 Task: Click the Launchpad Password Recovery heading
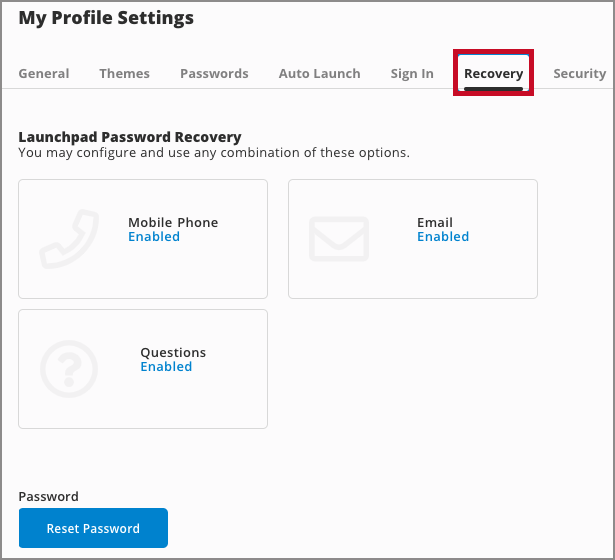pyautogui.click(x=130, y=137)
